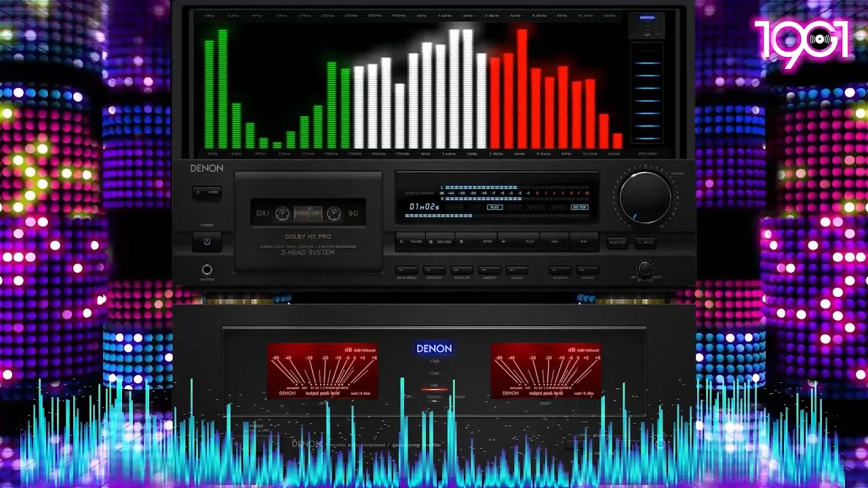The image size is (868, 488).
Task: Toggle Repeat mode
Action: [x=587, y=270]
